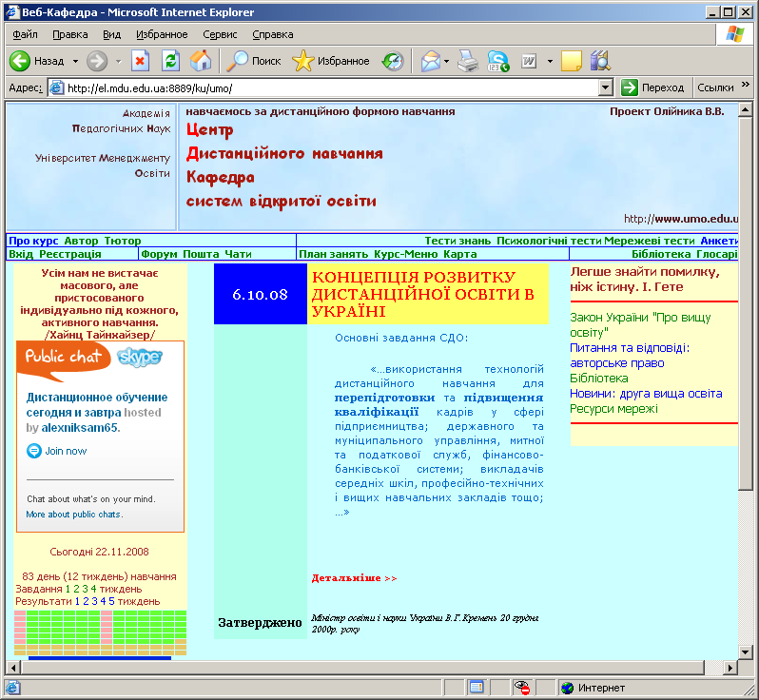Open History clock icon
This screenshot has width=759, height=700.
[x=393, y=61]
